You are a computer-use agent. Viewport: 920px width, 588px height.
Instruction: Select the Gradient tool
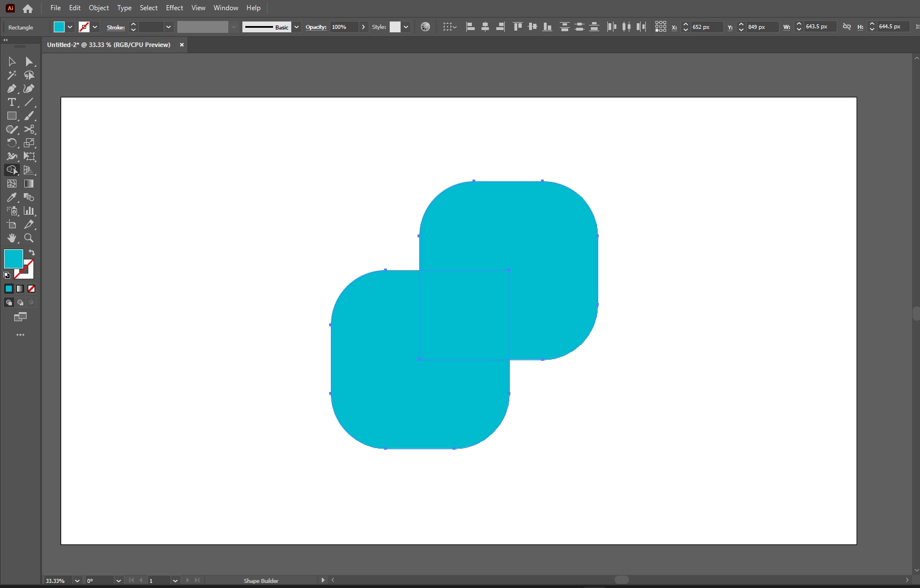point(29,184)
